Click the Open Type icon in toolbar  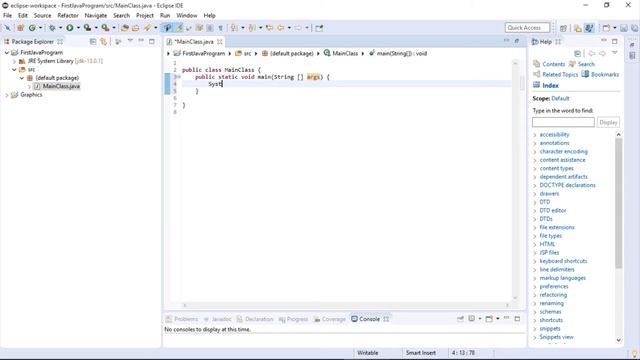click(125, 28)
